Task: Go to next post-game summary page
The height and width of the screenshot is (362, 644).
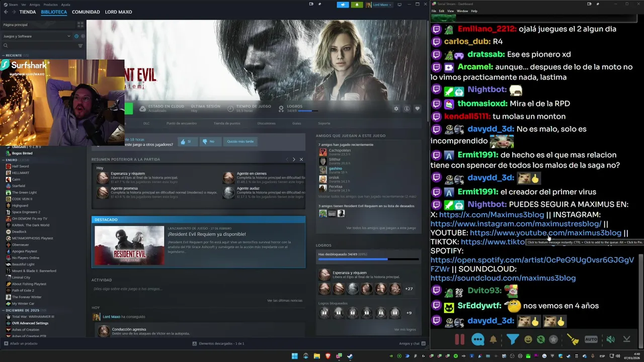Action: point(294,159)
